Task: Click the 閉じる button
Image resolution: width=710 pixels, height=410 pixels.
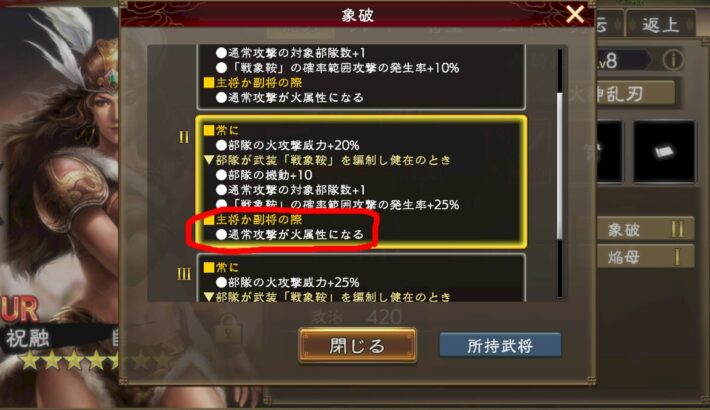Action: tap(357, 346)
